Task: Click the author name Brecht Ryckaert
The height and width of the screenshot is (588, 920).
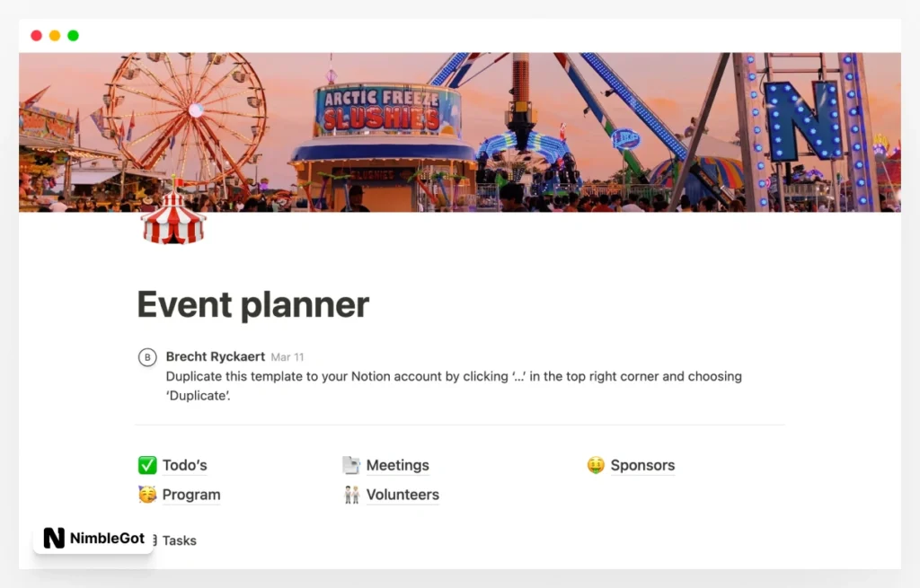Action: pyautogui.click(x=215, y=356)
